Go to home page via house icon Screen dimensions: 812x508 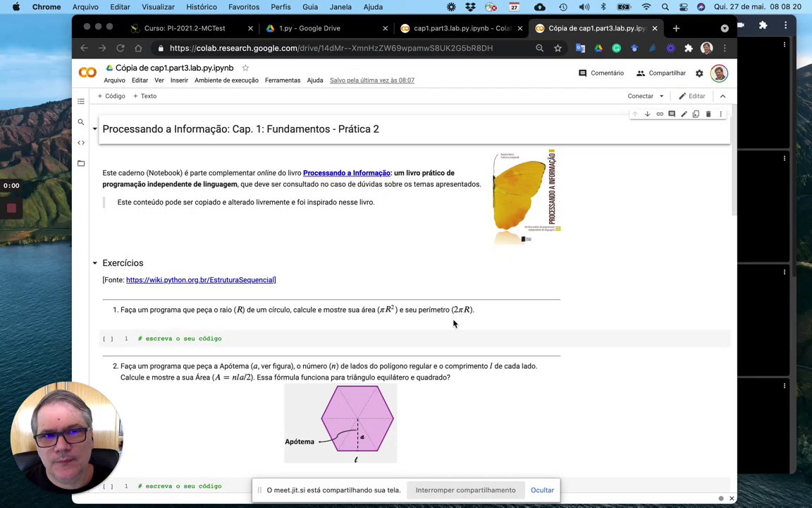coord(138,48)
